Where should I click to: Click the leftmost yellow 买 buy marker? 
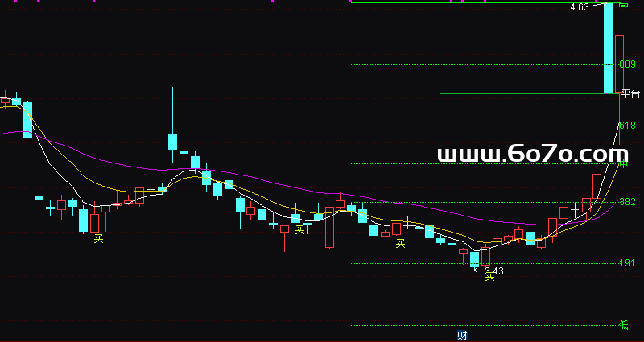pyautogui.click(x=98, y=238)
